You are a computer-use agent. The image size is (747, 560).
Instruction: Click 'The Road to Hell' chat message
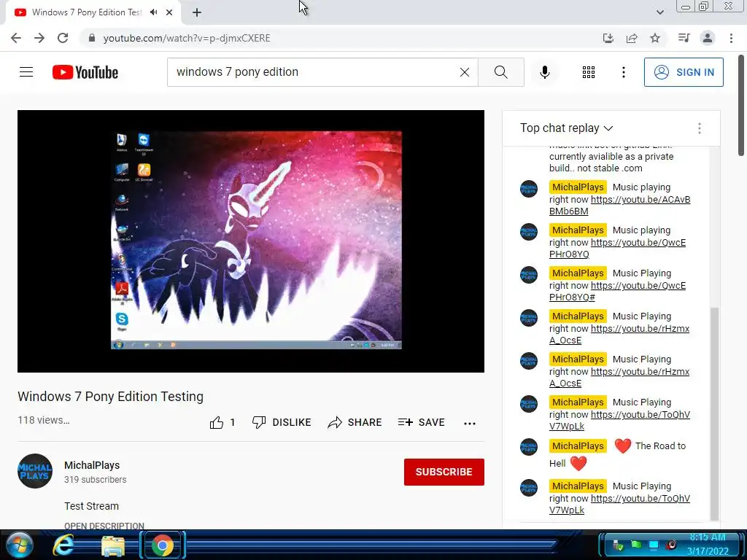pos(617,454)
